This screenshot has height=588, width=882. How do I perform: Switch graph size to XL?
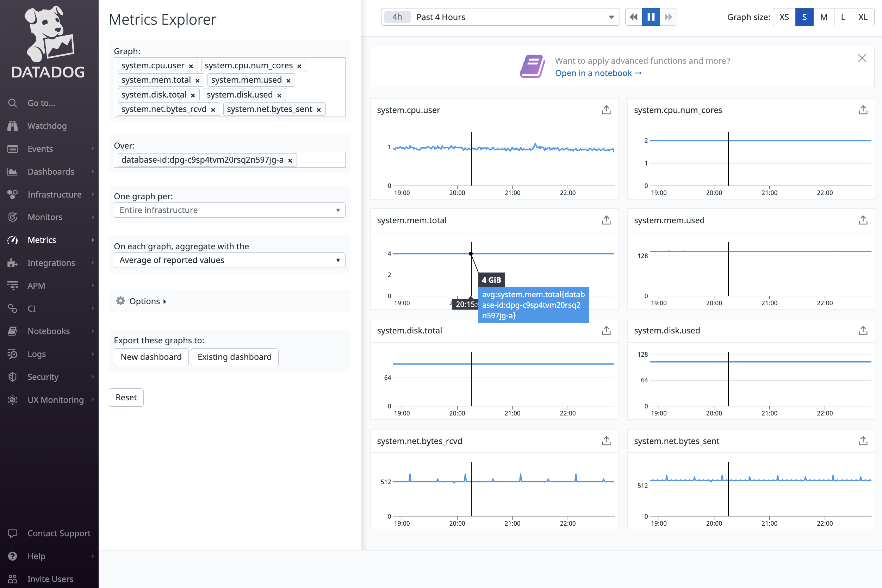(863, 17)
